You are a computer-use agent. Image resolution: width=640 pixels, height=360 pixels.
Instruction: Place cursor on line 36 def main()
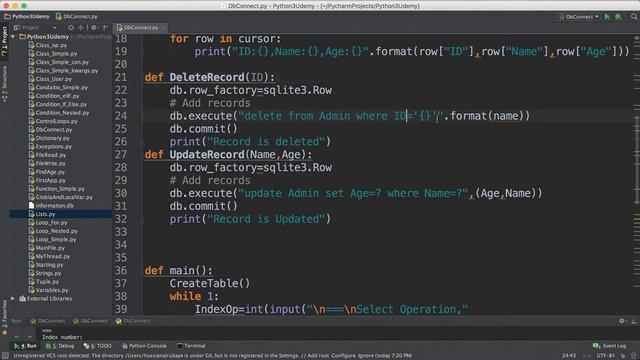tap(178, 271)
